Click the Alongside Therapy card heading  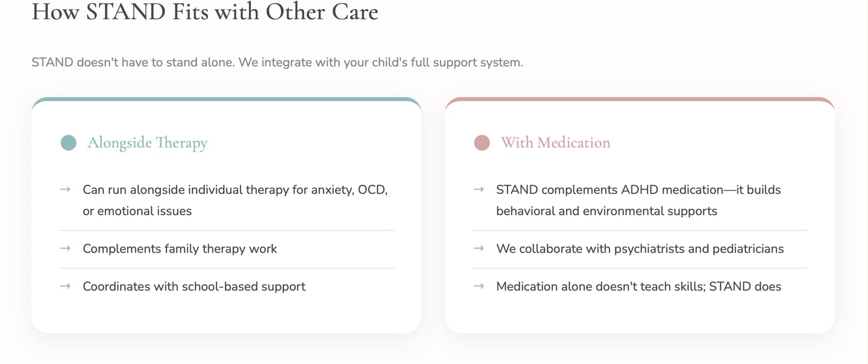coord(147,143)
